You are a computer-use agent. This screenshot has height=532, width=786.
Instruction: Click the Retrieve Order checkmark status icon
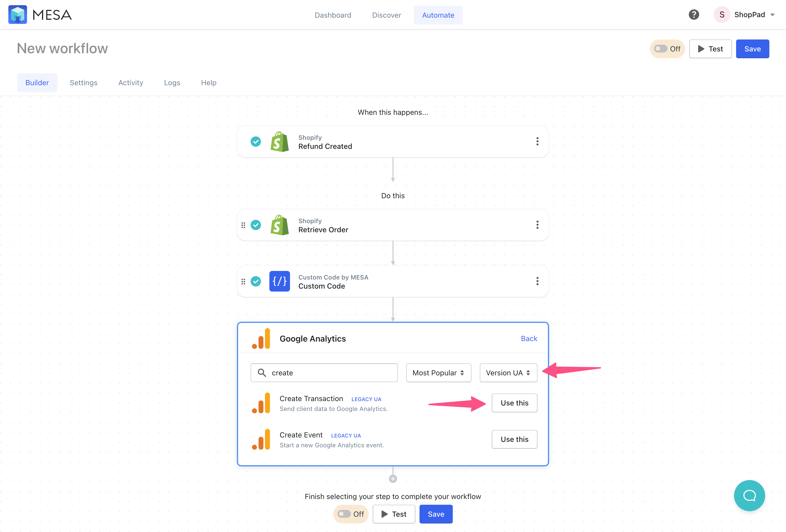[x=256, y=225]
